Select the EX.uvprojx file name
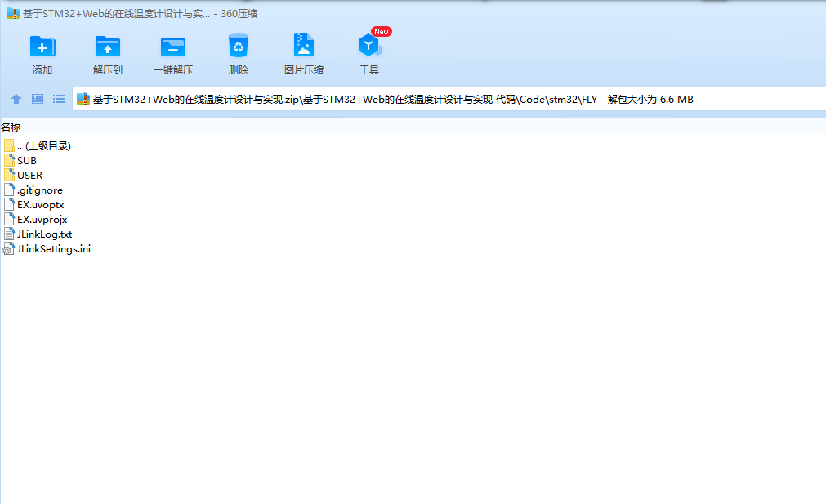 point(42,220)
